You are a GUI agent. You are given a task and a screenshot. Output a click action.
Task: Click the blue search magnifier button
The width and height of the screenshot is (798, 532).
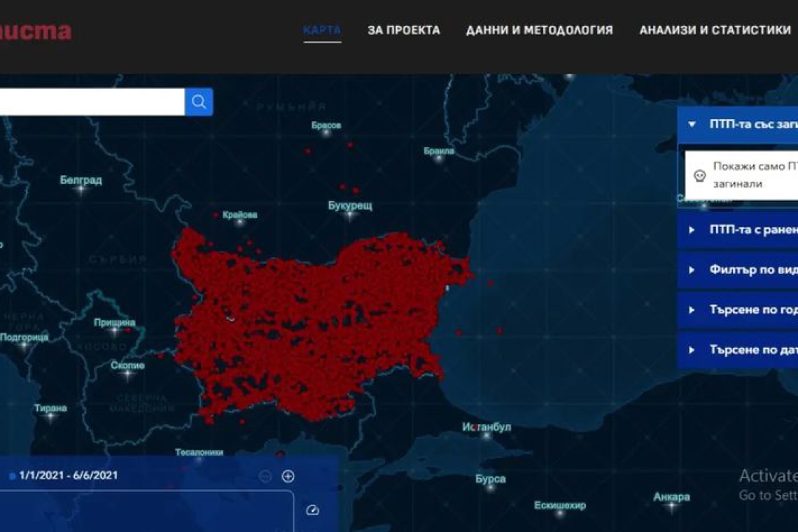point(199,102)
